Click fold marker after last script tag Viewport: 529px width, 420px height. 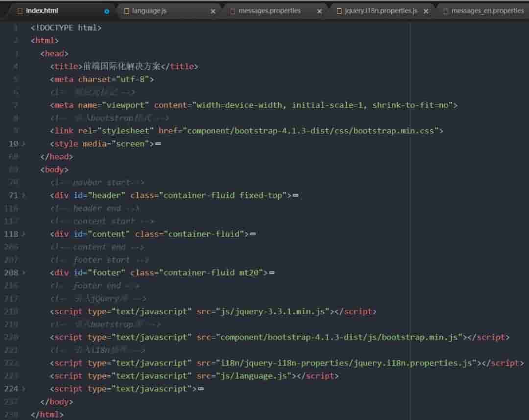click(x=200, y=389)
